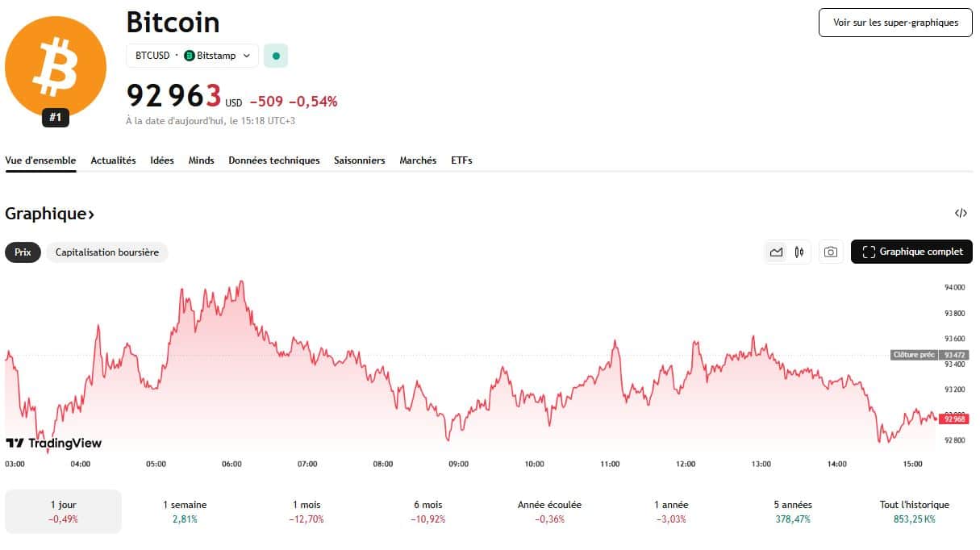Click the green market status indicator

click(276, 56)
